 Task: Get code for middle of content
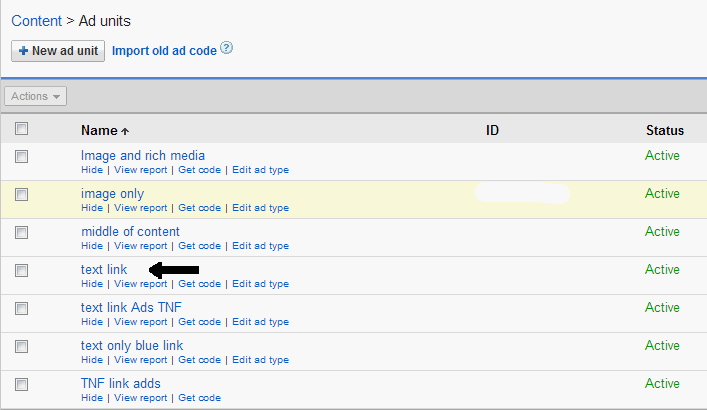click(x=199, y=246)
